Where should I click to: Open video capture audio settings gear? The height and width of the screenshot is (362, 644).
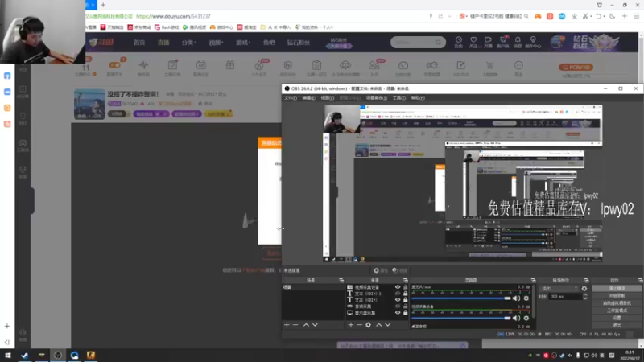(x=526, y=318)
